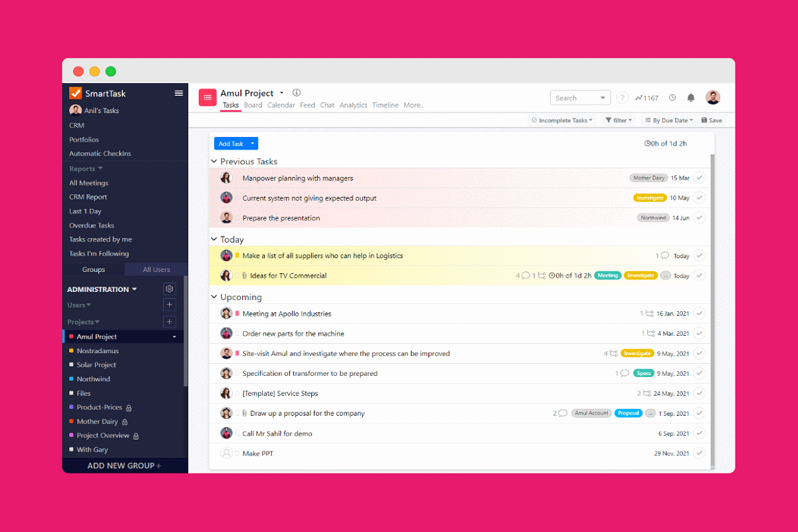Mark 'Prepare the presentation' as complete
798x532 pixels.
click(699, 217)
